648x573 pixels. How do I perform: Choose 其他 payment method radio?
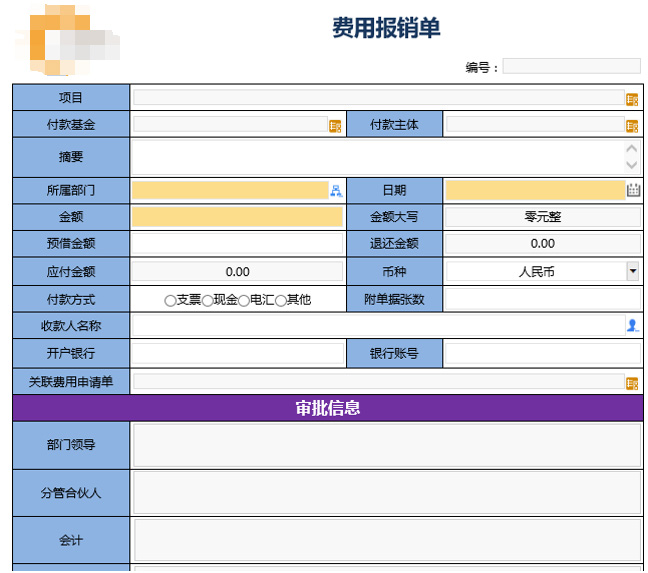pyautogui.click(x=281, y=300)
